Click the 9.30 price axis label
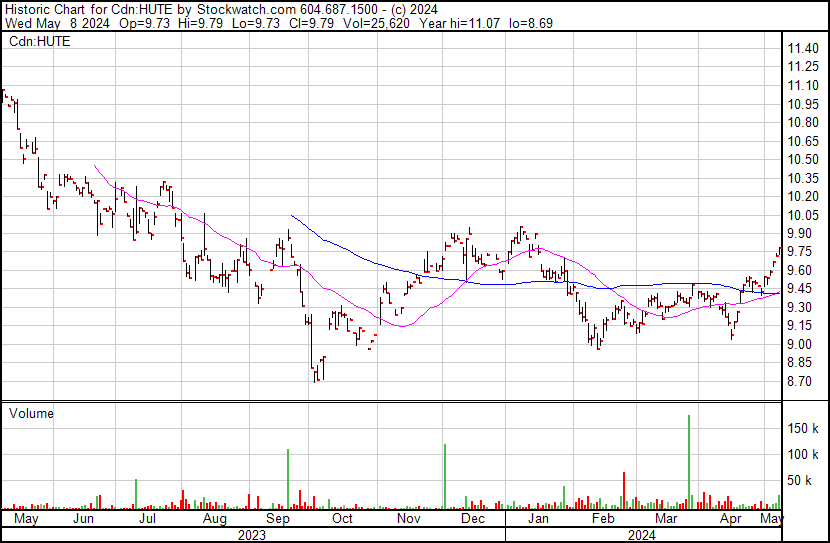This screenshot has height=543, width=830. coord(799,307)
